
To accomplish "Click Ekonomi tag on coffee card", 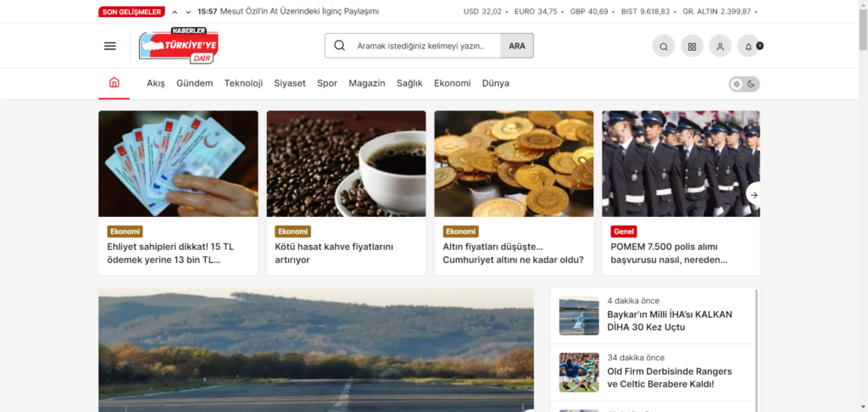I will (x=292, y=231).
